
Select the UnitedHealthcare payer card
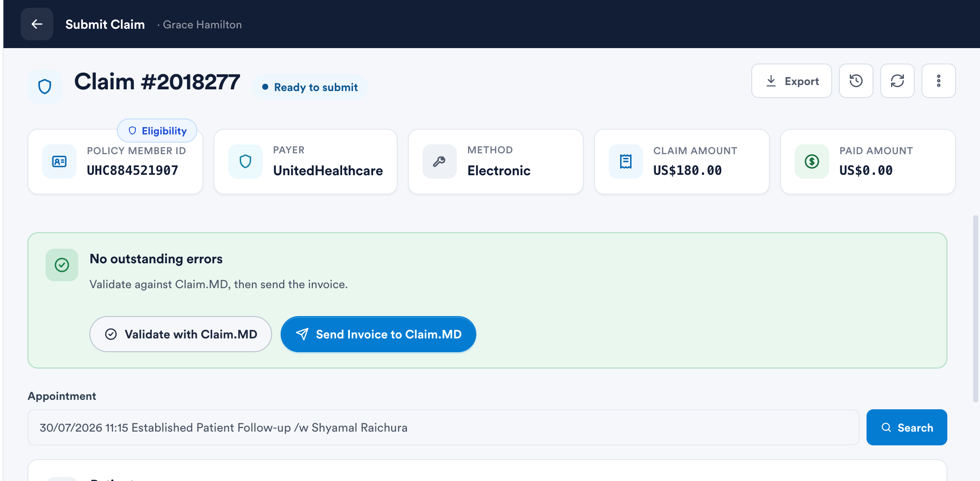pos(306,161)
